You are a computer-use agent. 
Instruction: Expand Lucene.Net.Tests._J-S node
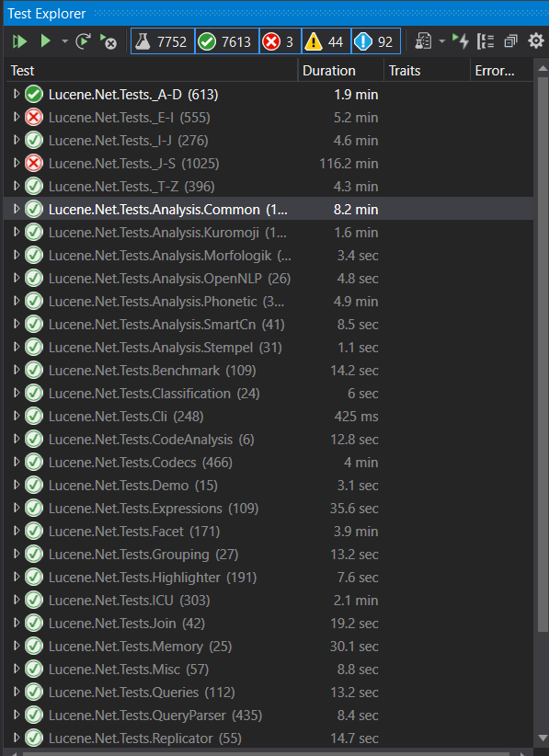click(x=17, y=164)
